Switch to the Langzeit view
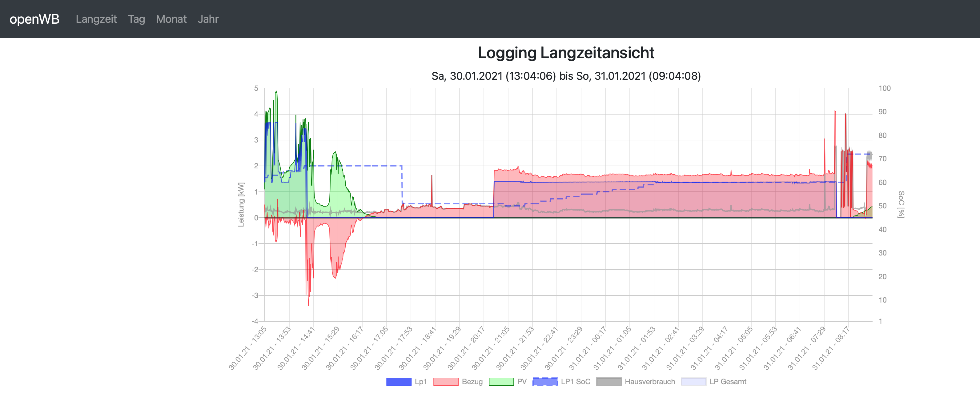The height and width of the screenshot is (394, 980). point(96,19)
